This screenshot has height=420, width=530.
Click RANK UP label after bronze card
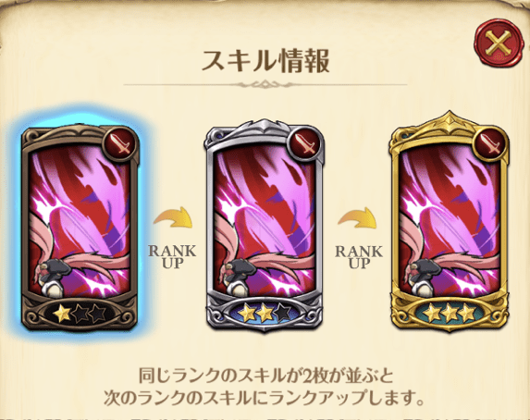pyautogui.click(x=172, y=256)
